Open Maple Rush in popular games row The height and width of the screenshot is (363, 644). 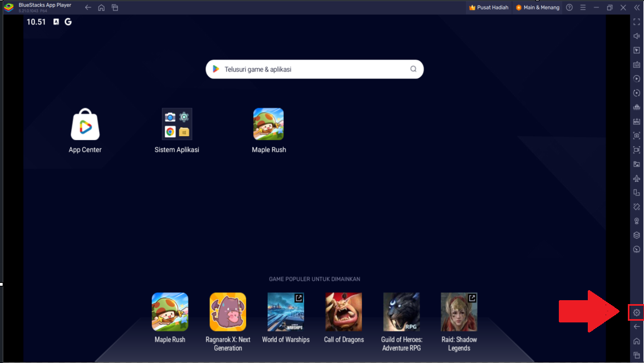170,318
